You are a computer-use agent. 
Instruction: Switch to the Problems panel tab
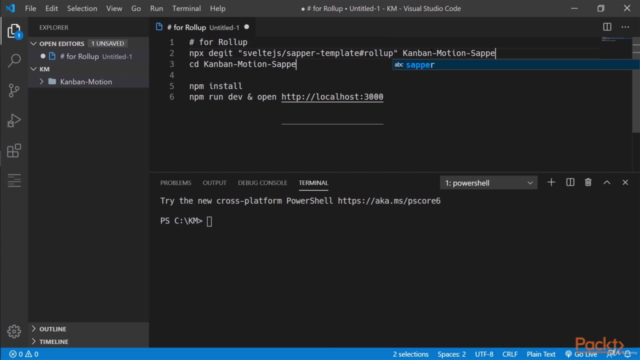tap(176, 182)
